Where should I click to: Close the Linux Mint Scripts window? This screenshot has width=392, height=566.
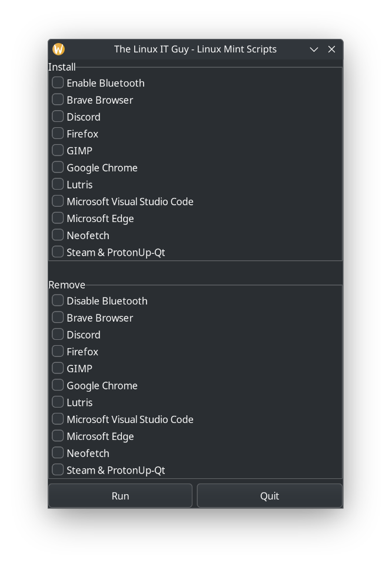(331, 49)
